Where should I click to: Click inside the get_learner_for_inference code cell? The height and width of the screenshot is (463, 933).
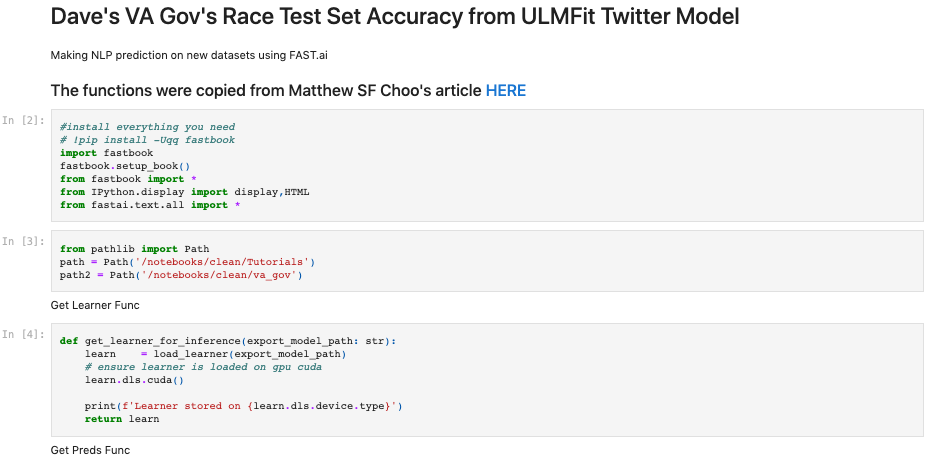pos(487,380)
